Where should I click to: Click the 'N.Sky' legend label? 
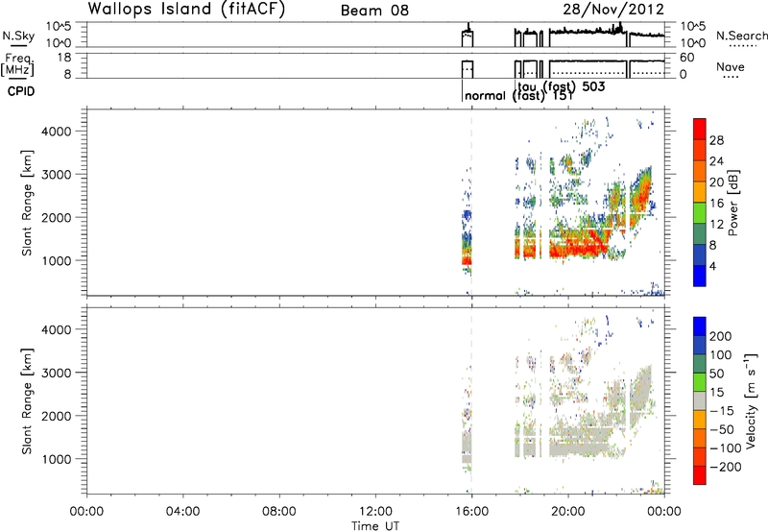[18, 36]
